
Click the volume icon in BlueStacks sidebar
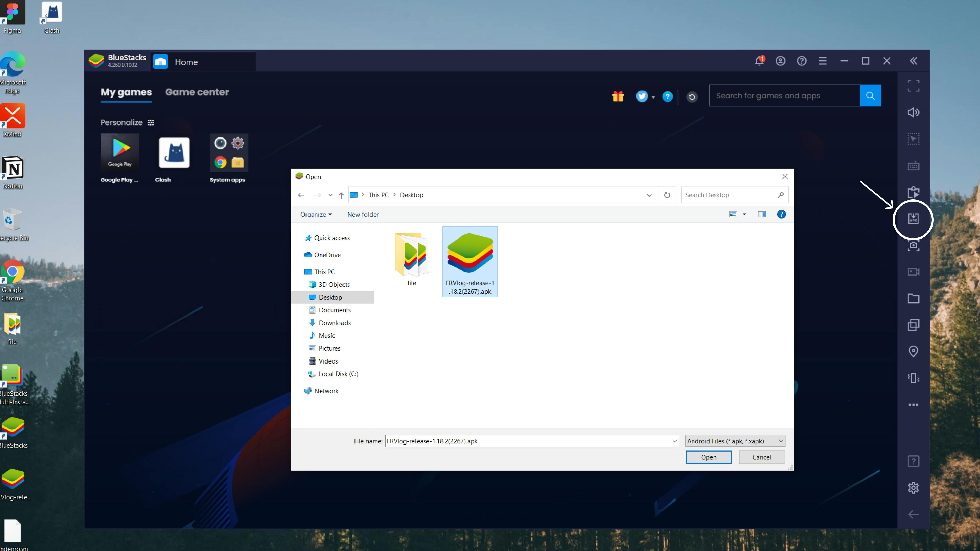[x=913, y=112]
